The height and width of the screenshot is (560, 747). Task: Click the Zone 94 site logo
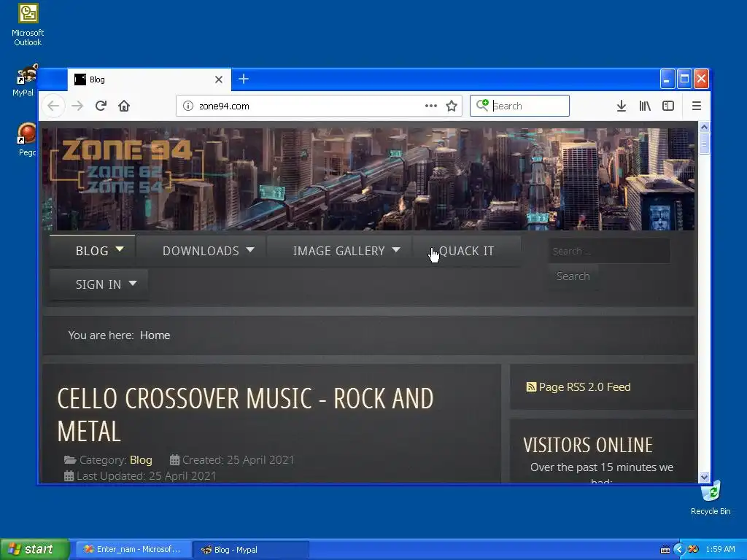(x=127, y=166)
